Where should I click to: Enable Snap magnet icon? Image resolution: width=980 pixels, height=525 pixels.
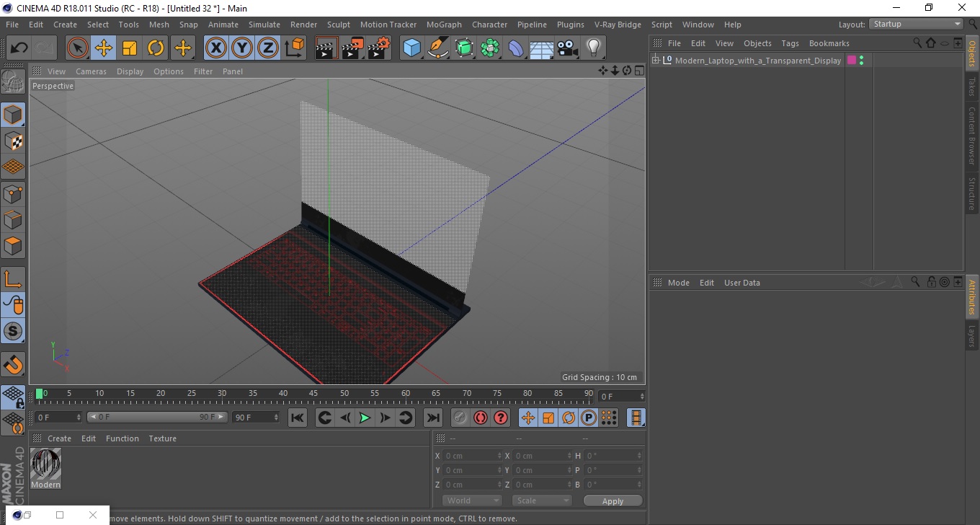[13, 364]
